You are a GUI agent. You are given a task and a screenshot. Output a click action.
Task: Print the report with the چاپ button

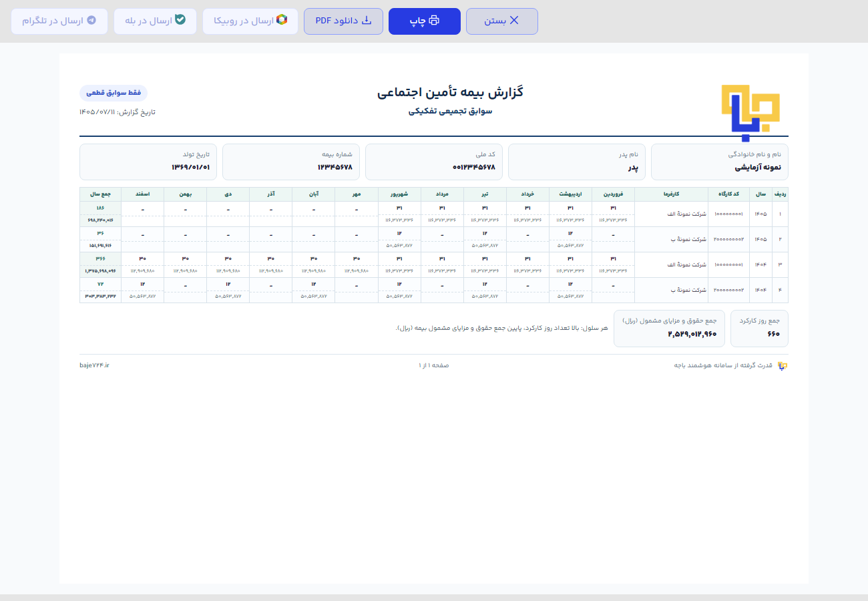425,21
